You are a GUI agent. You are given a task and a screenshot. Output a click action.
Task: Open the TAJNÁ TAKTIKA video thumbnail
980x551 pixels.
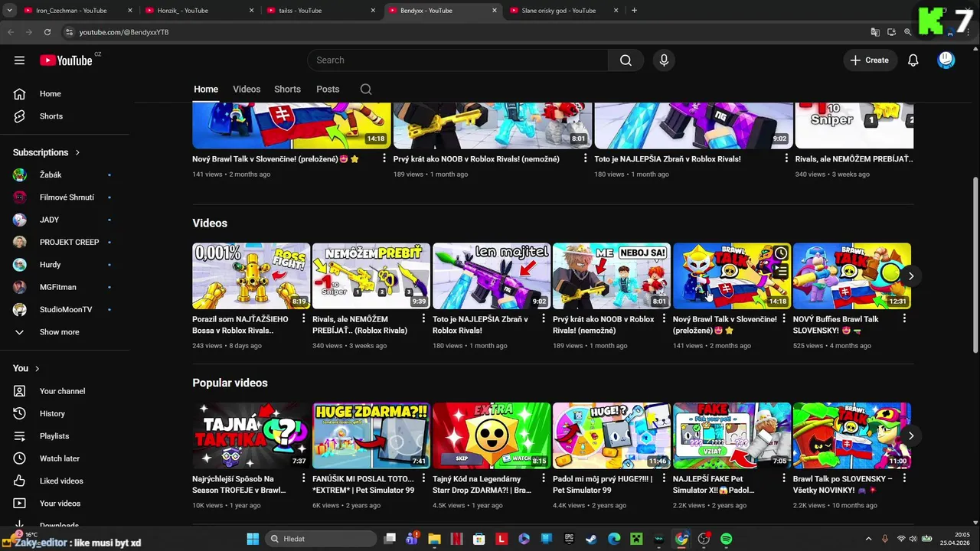coord(251,435)
